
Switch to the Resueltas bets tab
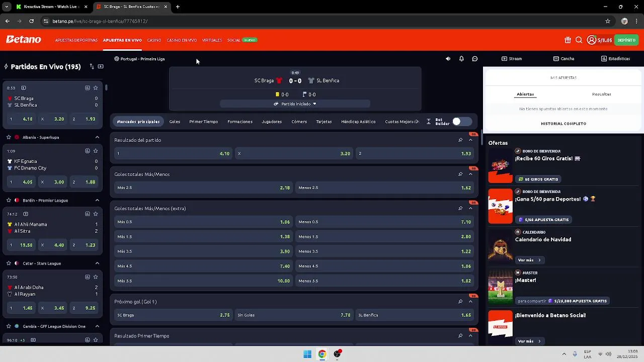pyautogui.click(x=601, y=95)
